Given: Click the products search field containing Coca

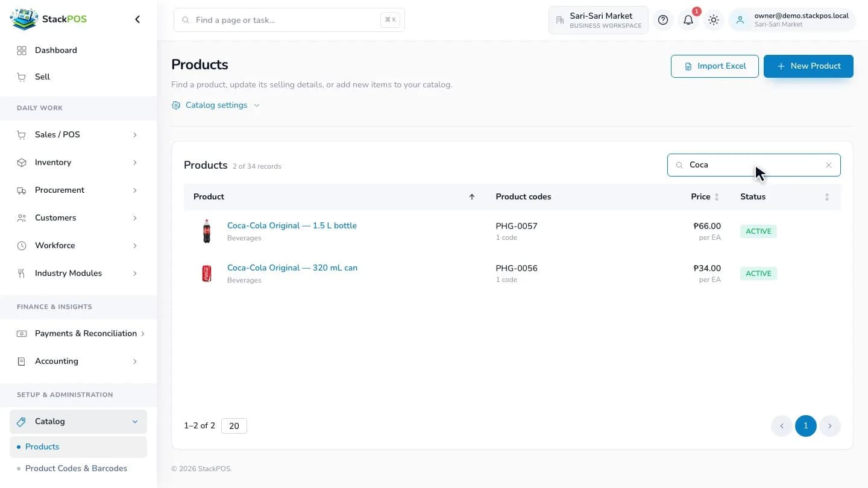Looking at the screenshot, I should pyautogui.click(x=754, y=165).
